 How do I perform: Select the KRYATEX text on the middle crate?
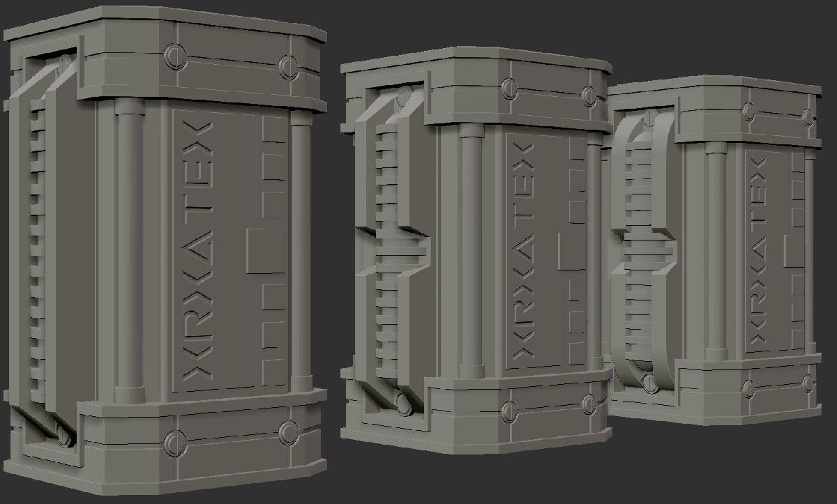(x=524, y=253)
